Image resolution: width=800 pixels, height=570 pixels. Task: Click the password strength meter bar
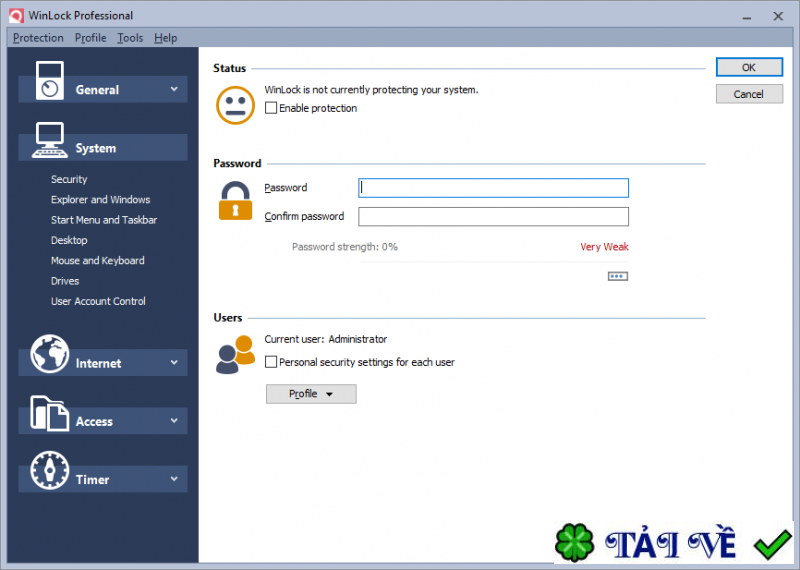[x=494, y=262]
